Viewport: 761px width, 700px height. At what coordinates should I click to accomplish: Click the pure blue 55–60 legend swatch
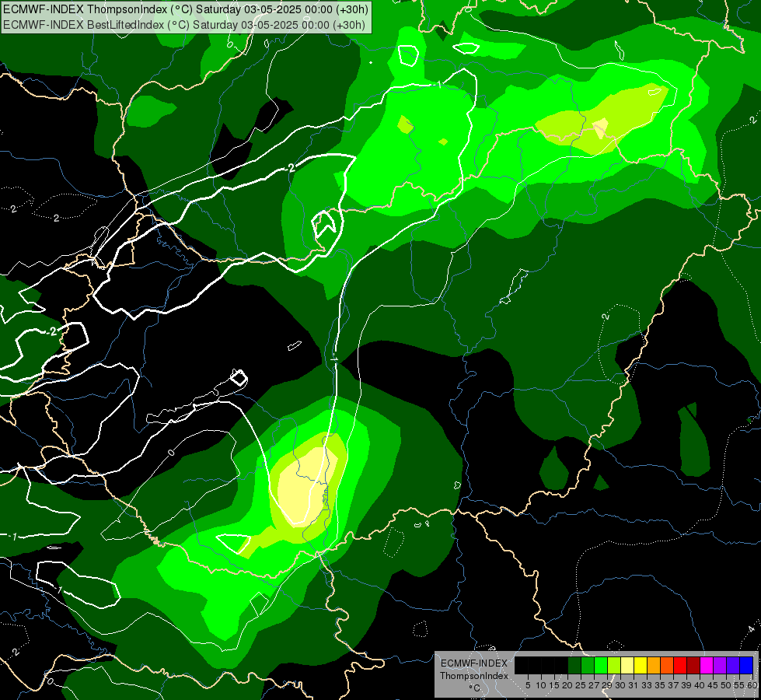[x=746, y=666]
